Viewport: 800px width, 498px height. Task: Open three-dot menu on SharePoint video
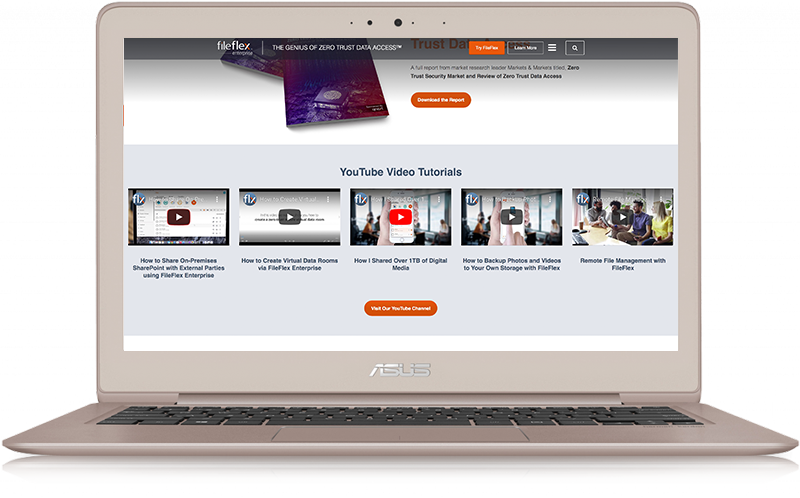[217, 200]
